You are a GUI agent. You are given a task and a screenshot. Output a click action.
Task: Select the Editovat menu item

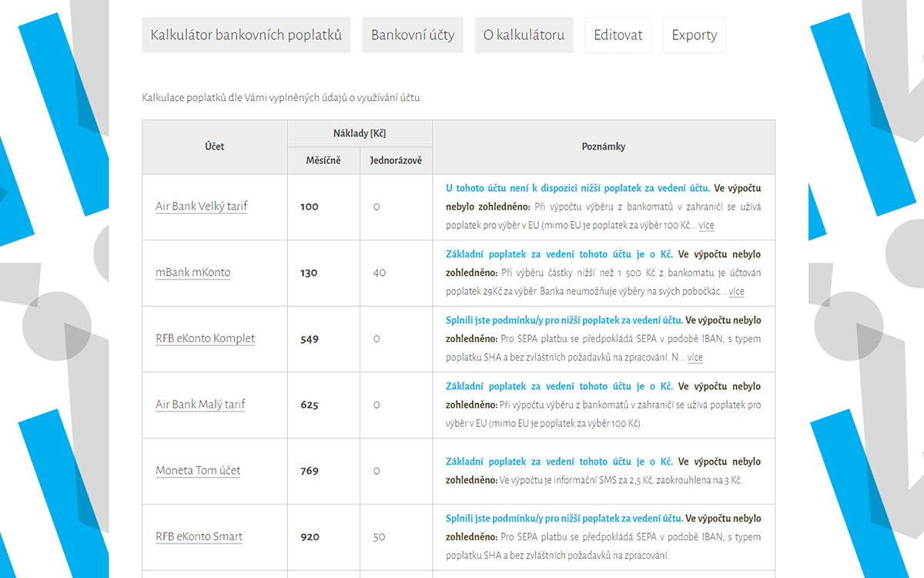coord(618,35)
